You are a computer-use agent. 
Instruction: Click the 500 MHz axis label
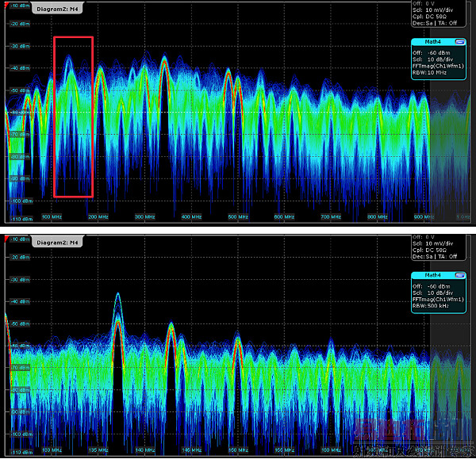[x=238, y=217]
